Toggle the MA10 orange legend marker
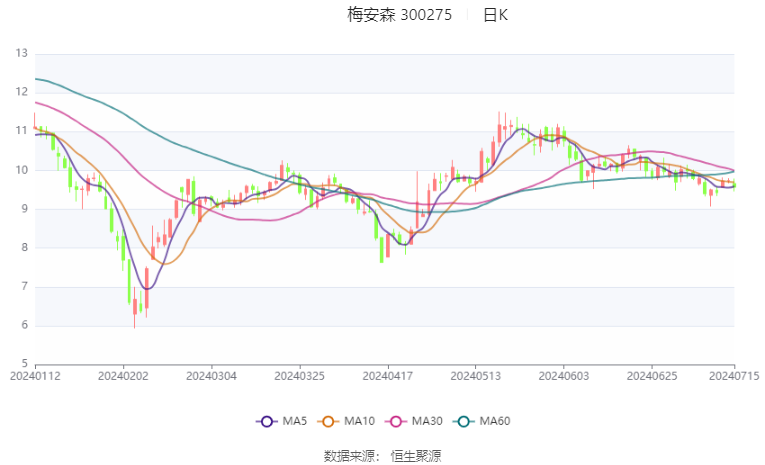Viewport: 765px width, 465px height. pos(328,422)
